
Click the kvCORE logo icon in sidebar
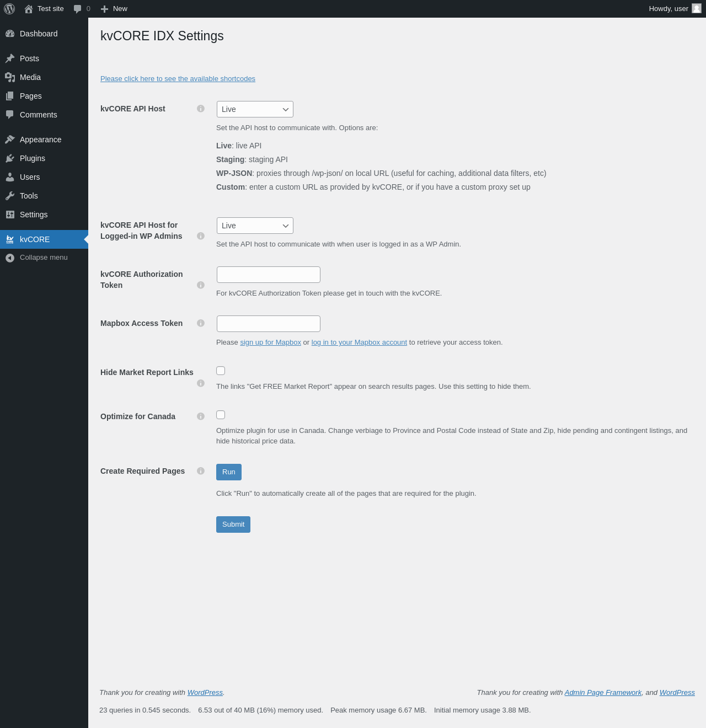pos(10,239)
